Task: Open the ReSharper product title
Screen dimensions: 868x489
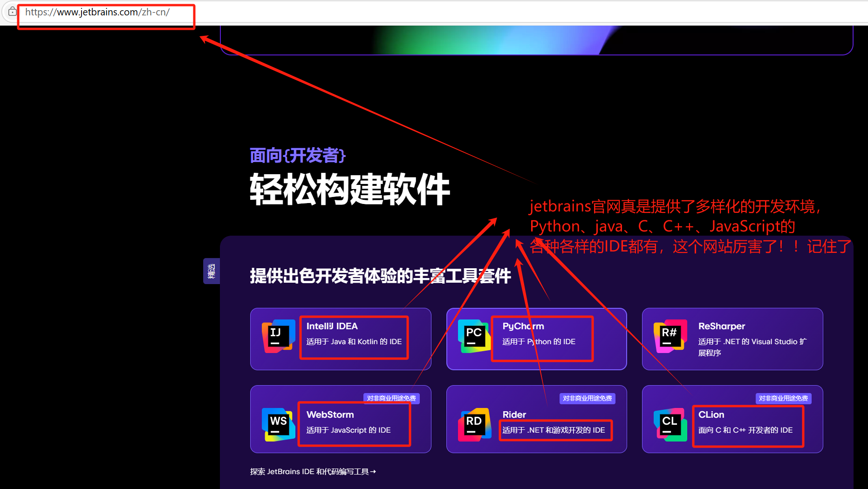Action: (722, 326)
